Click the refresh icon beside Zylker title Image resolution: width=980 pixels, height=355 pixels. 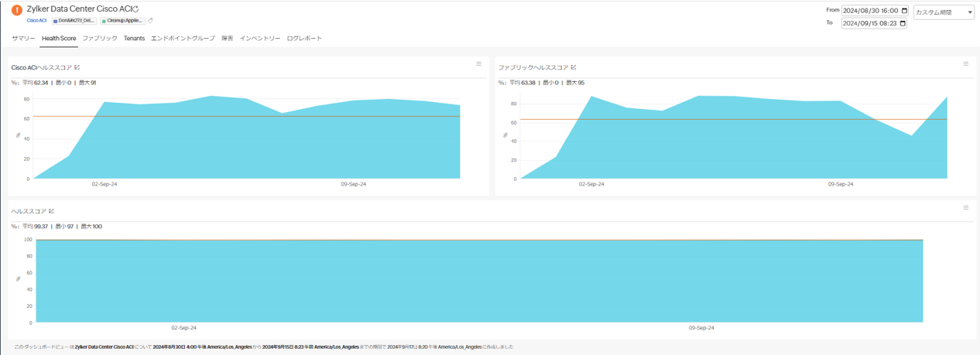[x=136, y=9]
